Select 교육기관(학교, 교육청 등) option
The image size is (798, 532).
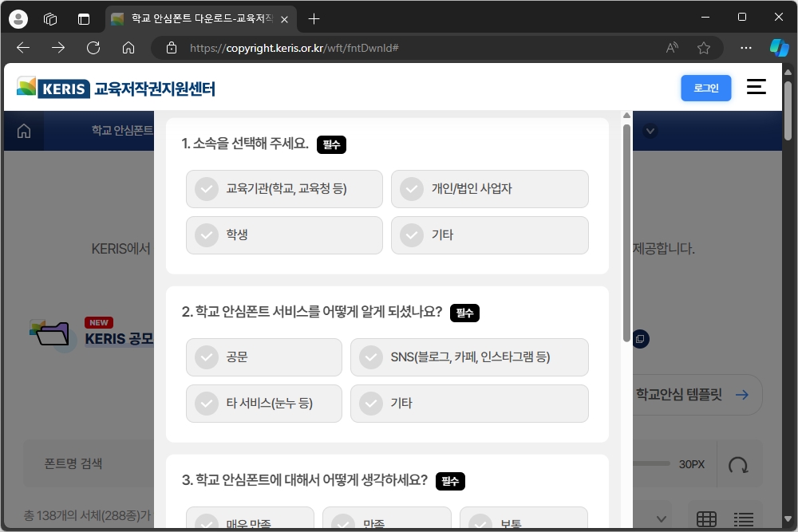click(x=284, y=189)
